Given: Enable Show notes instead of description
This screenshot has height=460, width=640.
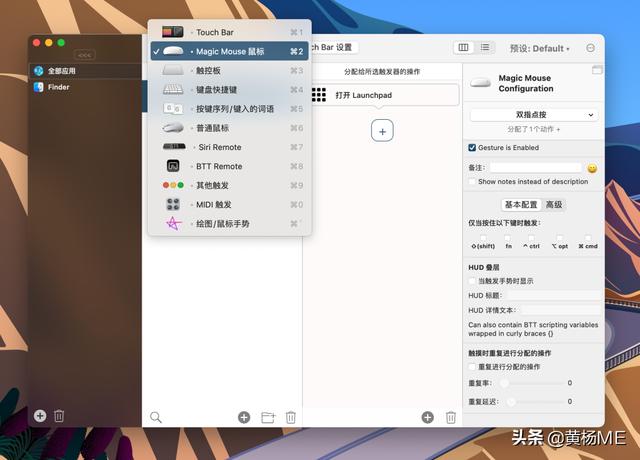Looking at the screenshot, I should [x=472, y=182].
